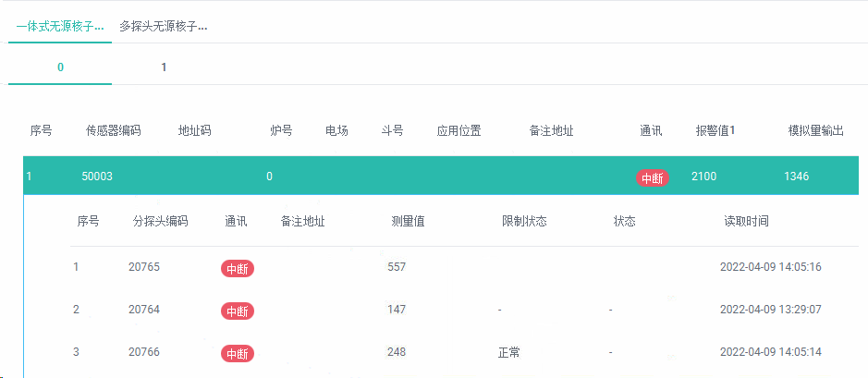This screenshot has width=868, height=378.
Task: Click the 传感器编码 column header
Action: click(114, 131)
